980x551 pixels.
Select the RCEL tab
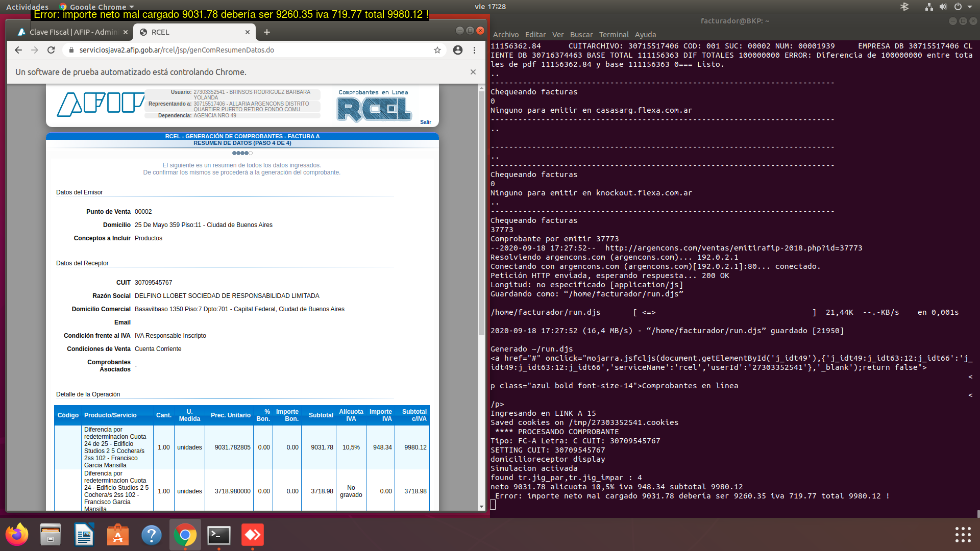[194, 32]
